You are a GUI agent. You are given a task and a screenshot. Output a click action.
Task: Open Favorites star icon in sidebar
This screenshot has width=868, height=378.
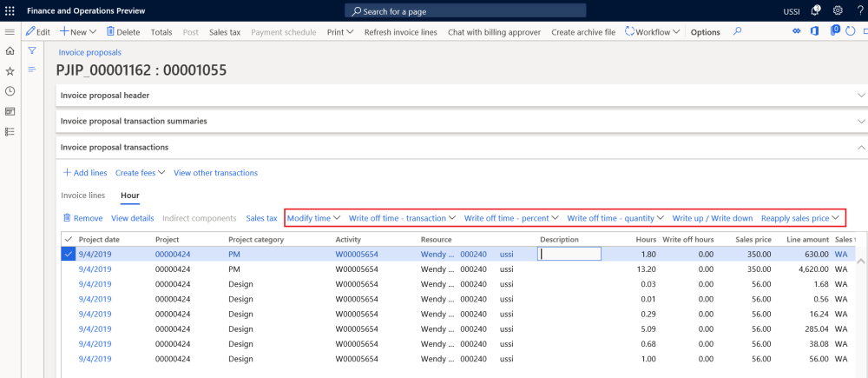[x=10, y=71]
